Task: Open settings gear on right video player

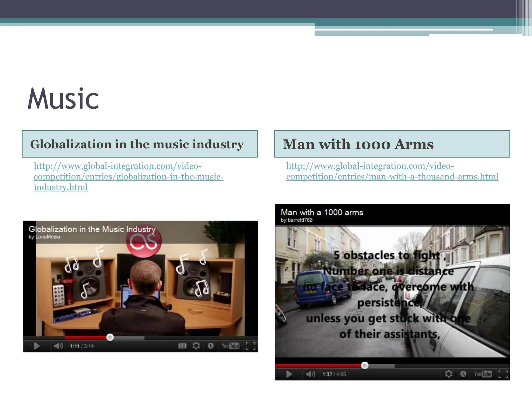Action: click(449, 374)
